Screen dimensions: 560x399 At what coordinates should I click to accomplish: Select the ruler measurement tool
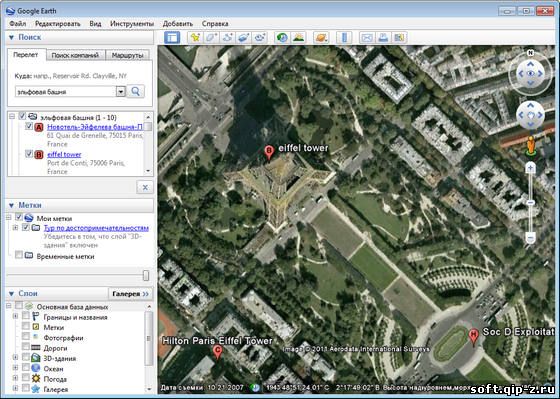(x=344, y=38)
